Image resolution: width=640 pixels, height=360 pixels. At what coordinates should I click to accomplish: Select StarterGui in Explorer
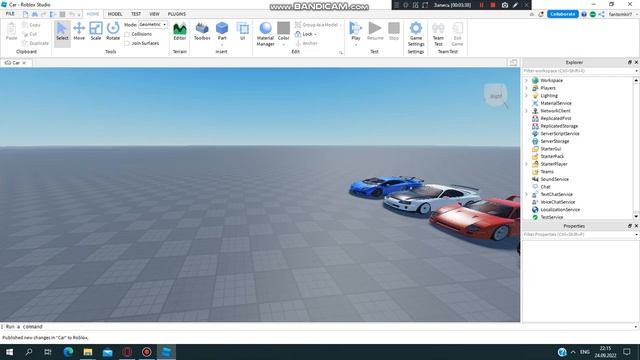551,149
